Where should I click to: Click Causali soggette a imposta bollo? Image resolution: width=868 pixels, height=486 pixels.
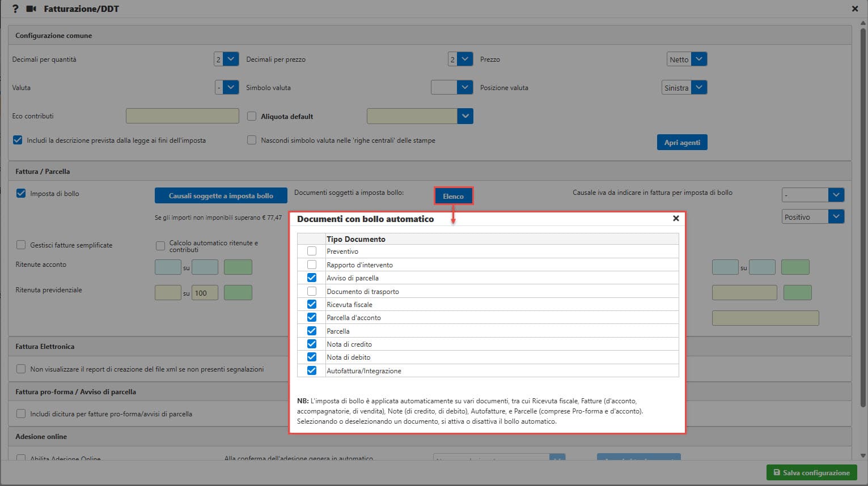(x=221, y=196)
